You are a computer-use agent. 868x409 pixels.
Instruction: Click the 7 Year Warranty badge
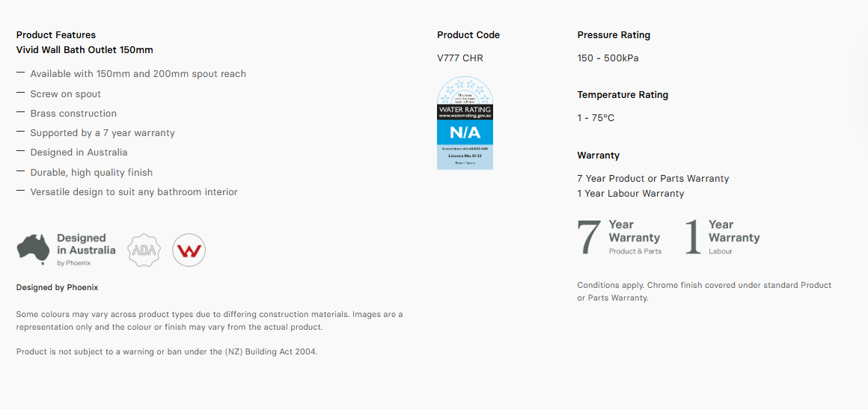620,237
